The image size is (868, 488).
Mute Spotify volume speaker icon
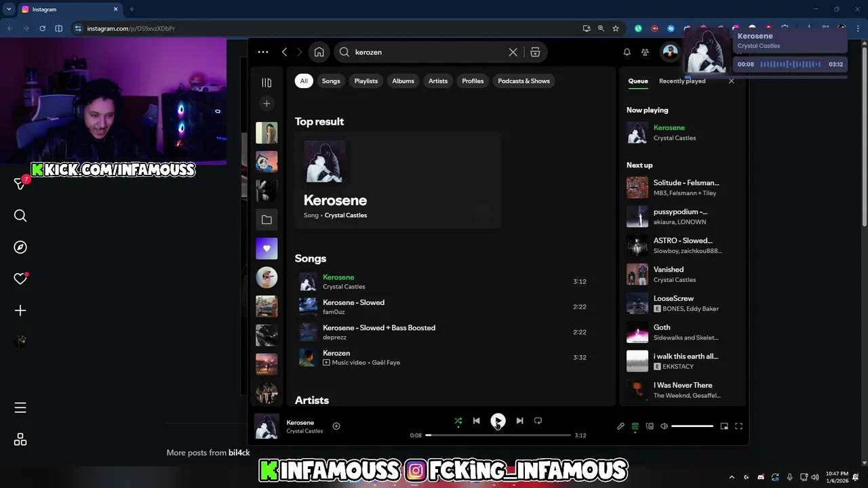point(664,426)
